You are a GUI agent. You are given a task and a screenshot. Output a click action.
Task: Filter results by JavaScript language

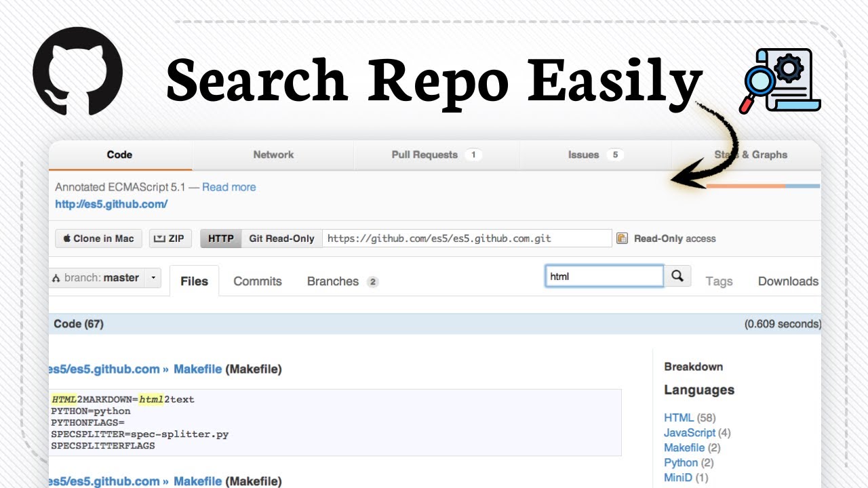click(x=690, y=433)
